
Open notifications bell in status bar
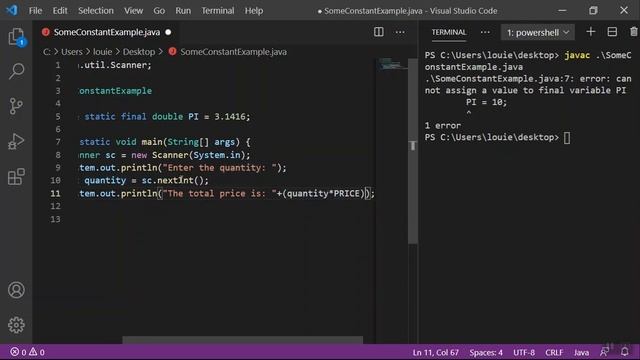(624, 352)
